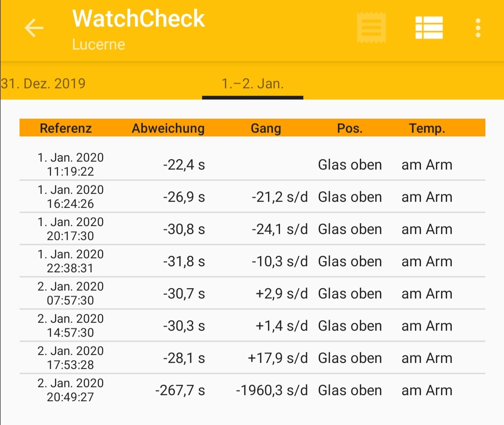Switch to the 31. Dez. 2019 tab
Image resolution: width=504 pixels, height=425 pixels.
[x=43, y=84]
